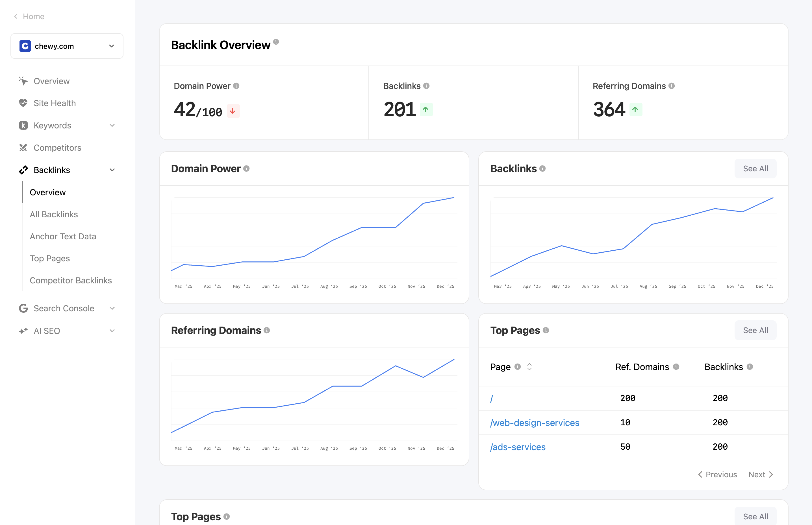Click info icon next to Domain Power metric
The width and height of the screenshot is (812, 525).
click(x=236, y=86)
